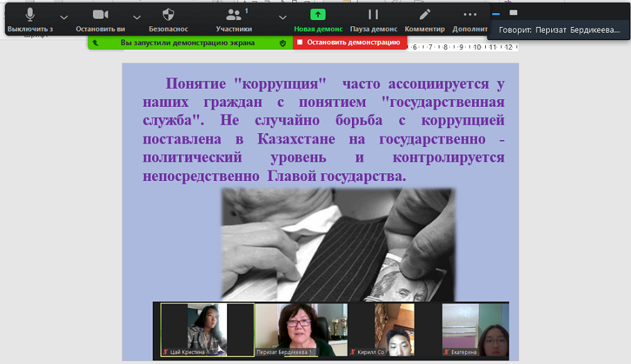Click the blue minimize video panel icon

click(496, 12)
